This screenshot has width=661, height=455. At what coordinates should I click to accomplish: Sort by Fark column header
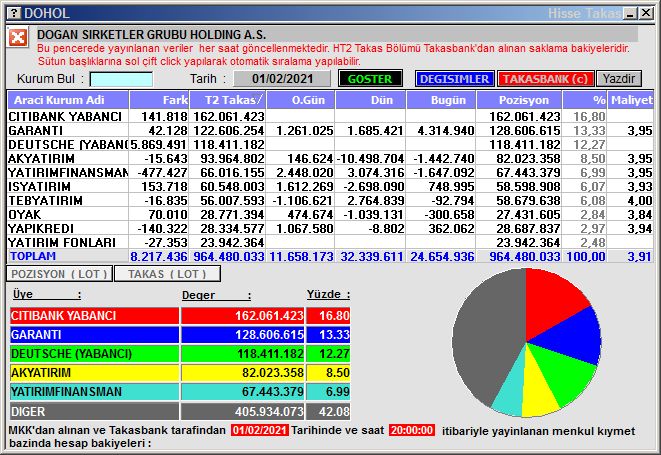click(x=159, y=100)
